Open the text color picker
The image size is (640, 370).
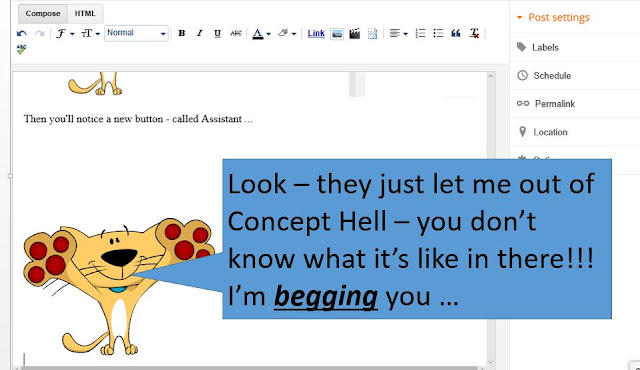261,33
